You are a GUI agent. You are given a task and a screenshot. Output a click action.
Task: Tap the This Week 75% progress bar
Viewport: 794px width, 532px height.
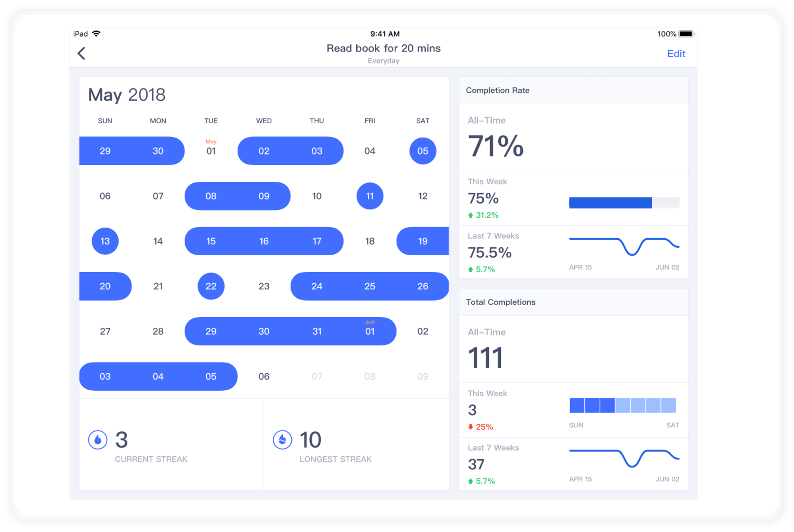coord(624,202)
